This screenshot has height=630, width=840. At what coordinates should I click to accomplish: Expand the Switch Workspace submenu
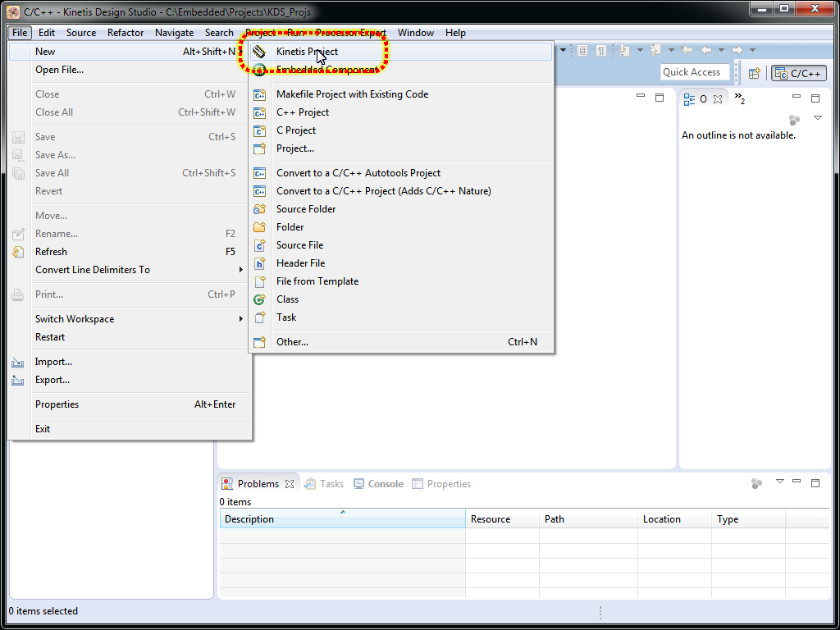pos(130,319)
